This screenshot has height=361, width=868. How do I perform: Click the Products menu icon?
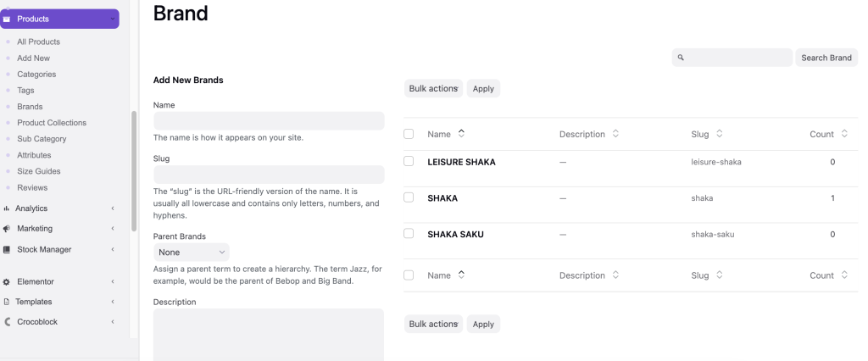(x=8, y=19)
